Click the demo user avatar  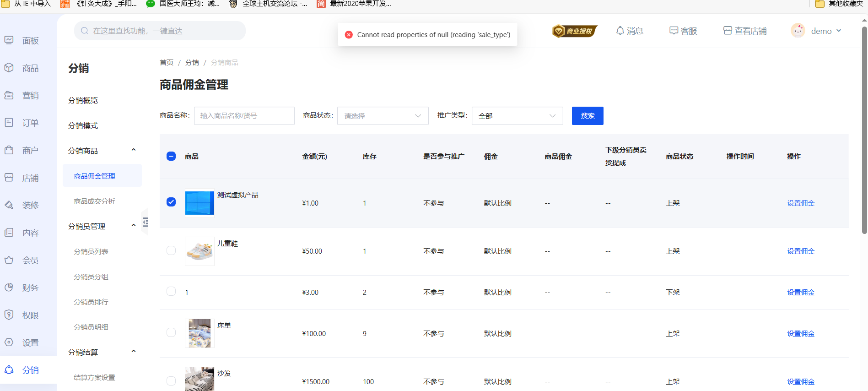798,31
